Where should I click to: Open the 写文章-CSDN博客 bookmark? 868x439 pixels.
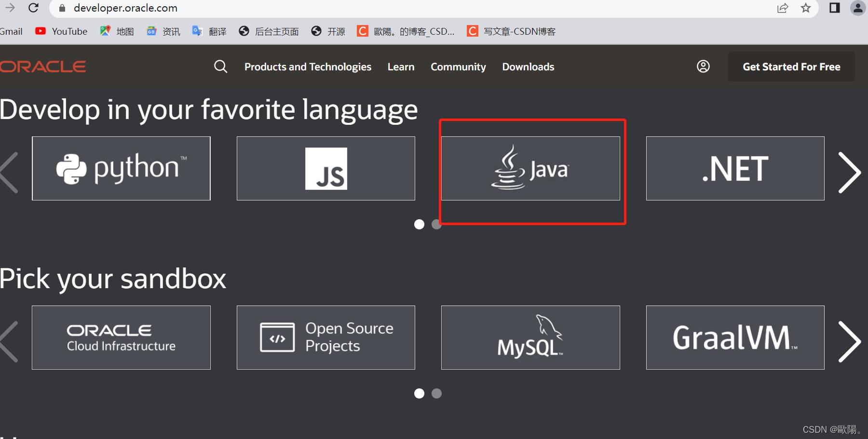[511, 31]
